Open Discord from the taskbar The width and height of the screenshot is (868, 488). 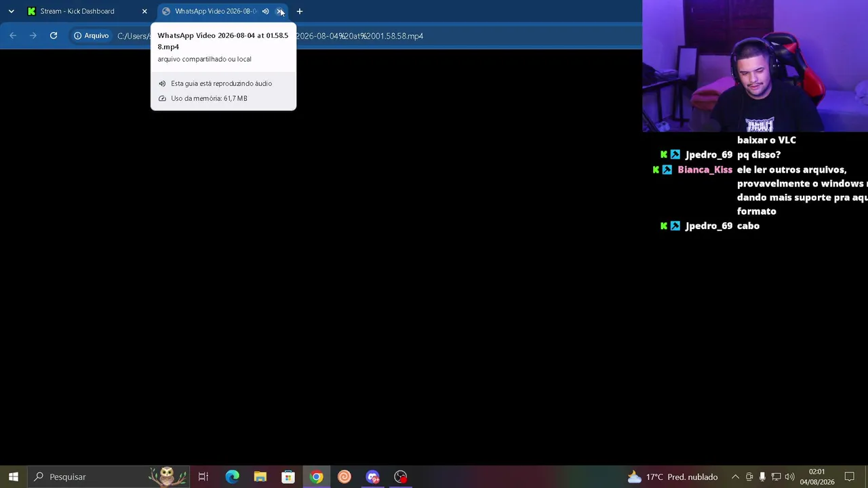[x=372, y=476]
